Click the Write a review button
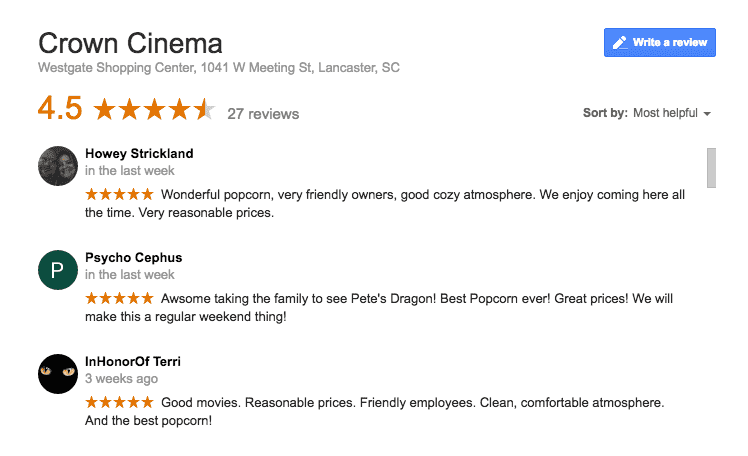The height and width of the screenshot is (456, 748). pyautogui.click(x=659, y=42)
